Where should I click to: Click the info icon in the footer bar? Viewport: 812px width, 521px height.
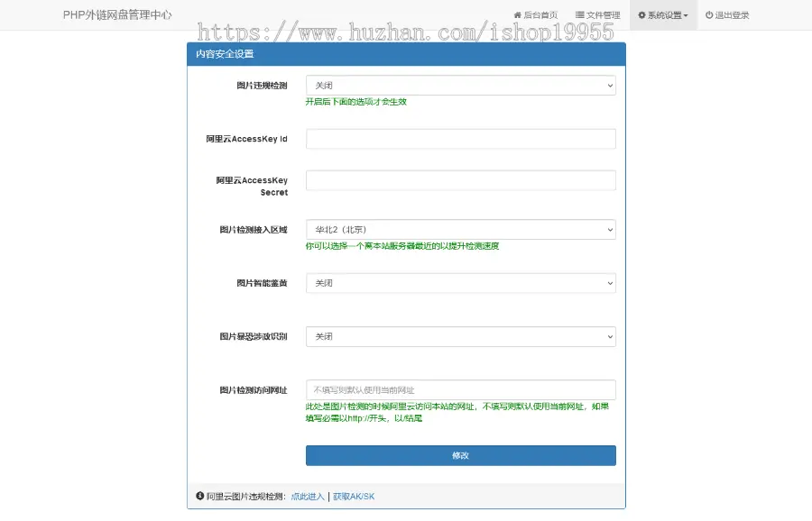pos(199,497)
